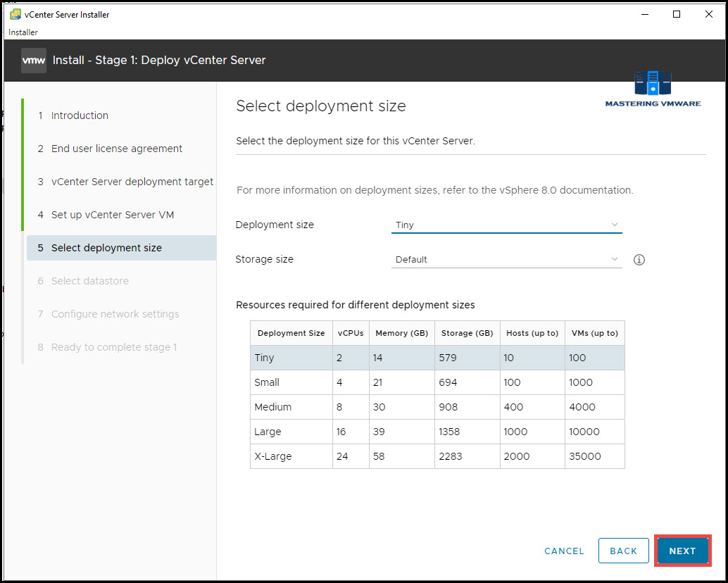Screen dimensions: 728x583
Task: Click X-Large VMs value 35000
Action: [x=585, y=456]
